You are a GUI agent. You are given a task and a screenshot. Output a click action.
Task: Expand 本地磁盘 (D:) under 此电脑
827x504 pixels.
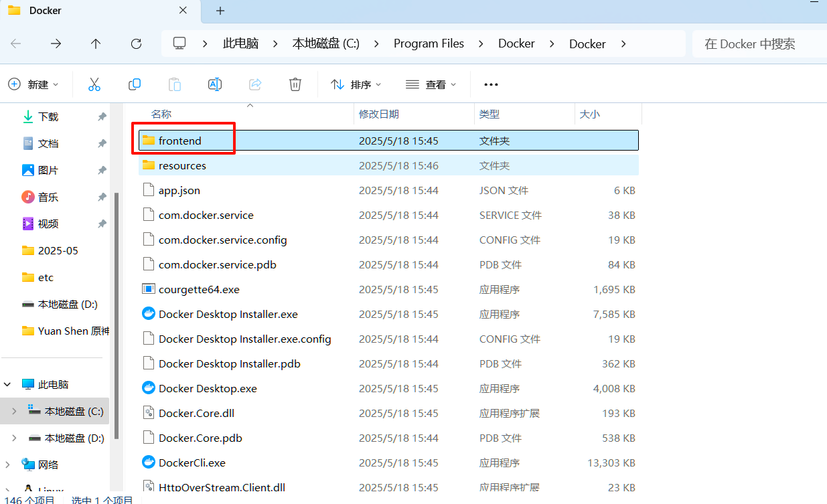[15, 438]
